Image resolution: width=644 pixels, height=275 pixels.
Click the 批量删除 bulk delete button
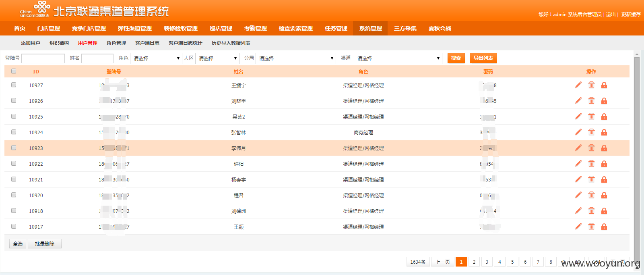point(45,244)
